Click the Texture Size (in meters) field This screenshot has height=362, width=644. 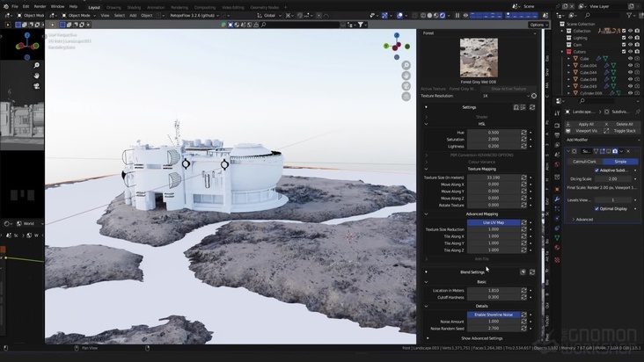494,177
